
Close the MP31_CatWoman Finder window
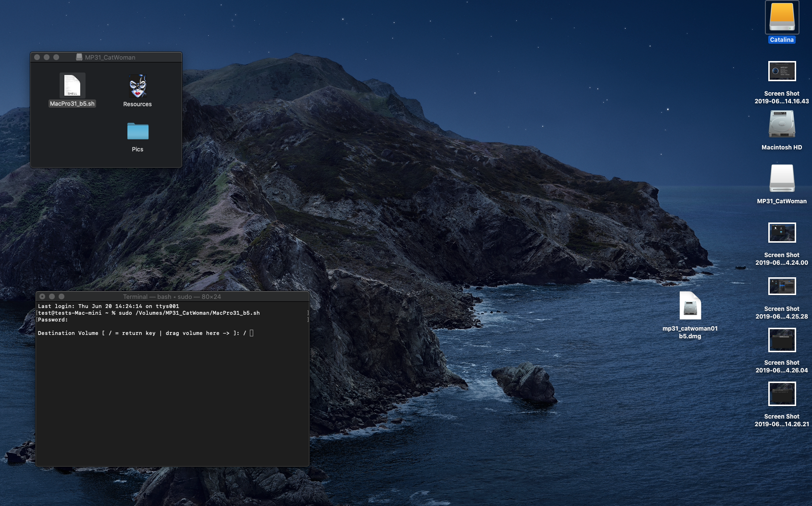tap(37, 57)
